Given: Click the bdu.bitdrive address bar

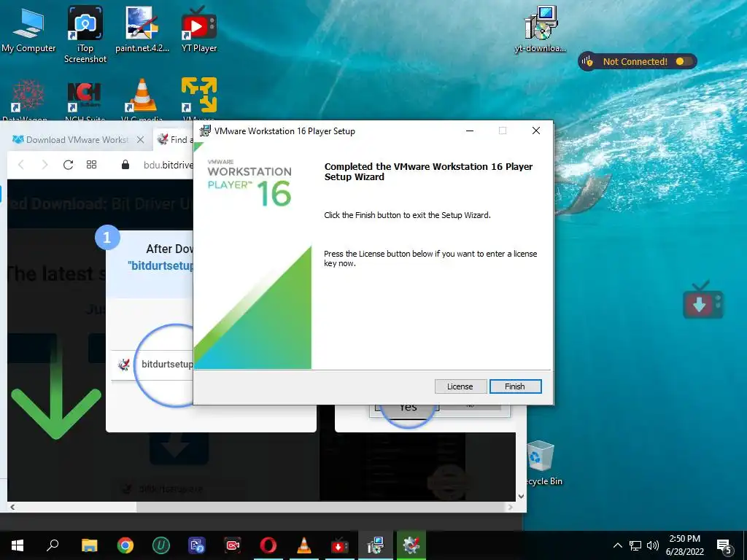Looking at the screenshot, I should tap(168, 165).
